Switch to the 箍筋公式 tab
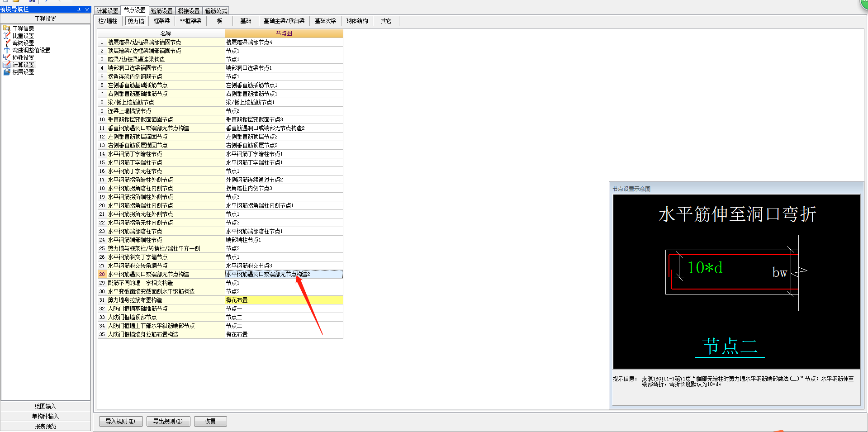This screenshot has height=432, width=868. (x=216, y=11)
